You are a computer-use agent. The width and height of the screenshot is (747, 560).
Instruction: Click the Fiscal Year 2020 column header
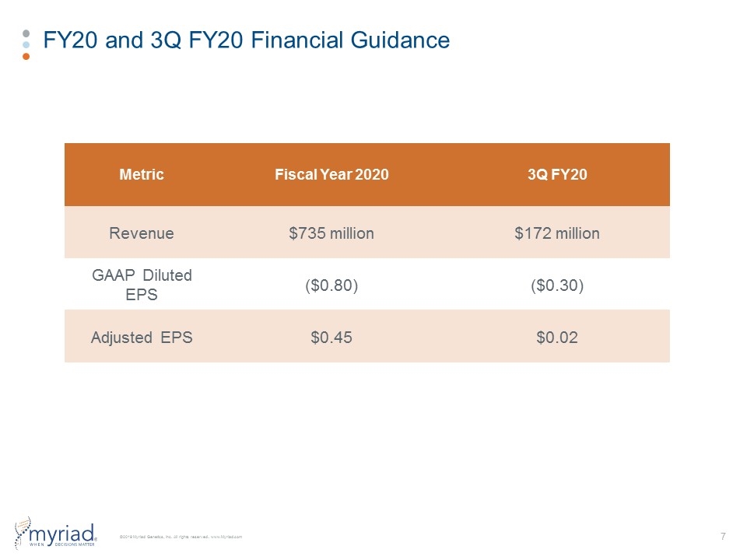(x=331, y=174)
